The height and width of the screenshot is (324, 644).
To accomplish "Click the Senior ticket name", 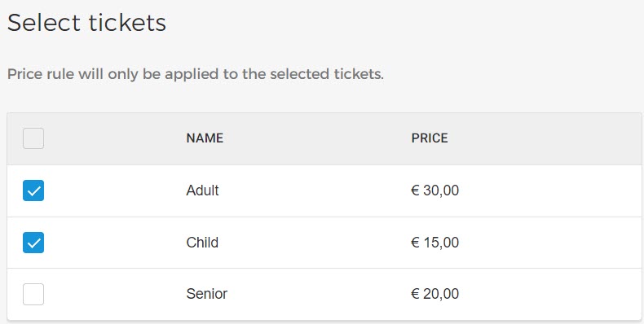I will pyautogui.click(x=206, y=294).
